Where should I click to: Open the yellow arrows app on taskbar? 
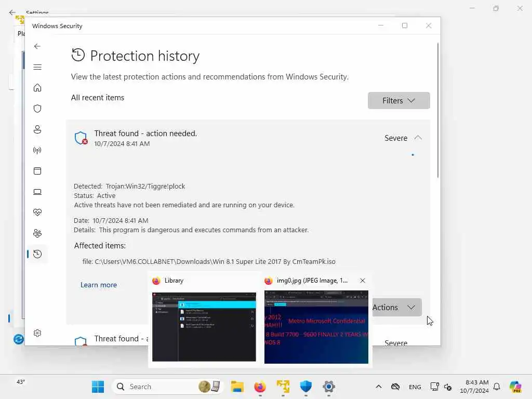coord(283,387)
